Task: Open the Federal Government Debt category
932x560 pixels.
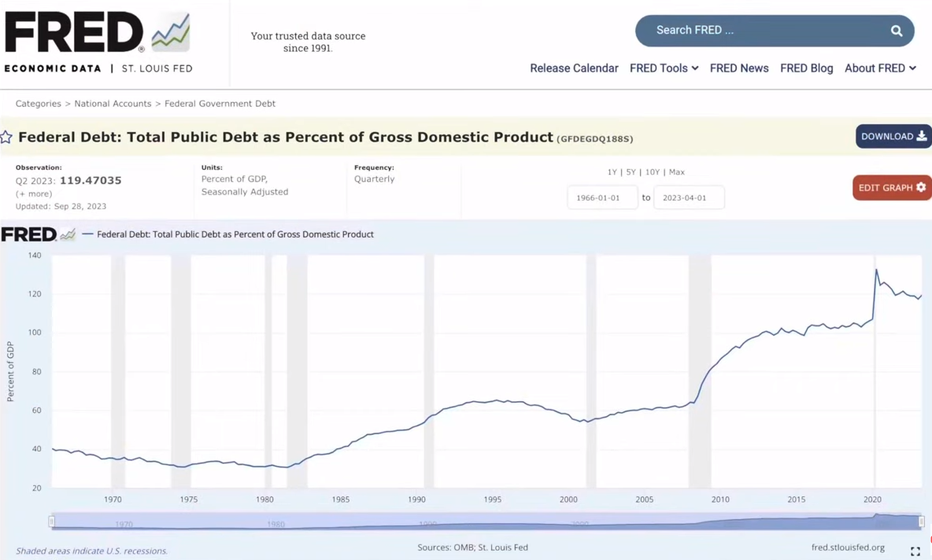Action: click(220, 104)
